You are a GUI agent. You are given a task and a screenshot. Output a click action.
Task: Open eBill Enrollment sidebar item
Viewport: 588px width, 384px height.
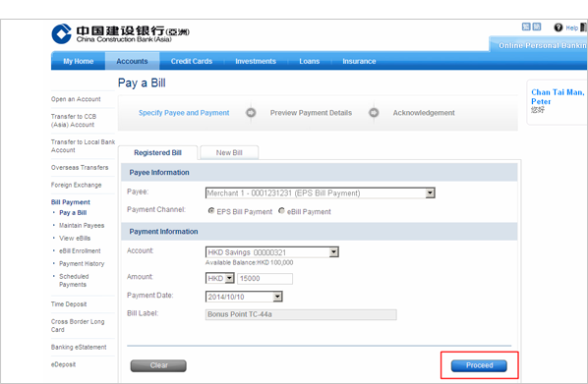coord(80,251)
